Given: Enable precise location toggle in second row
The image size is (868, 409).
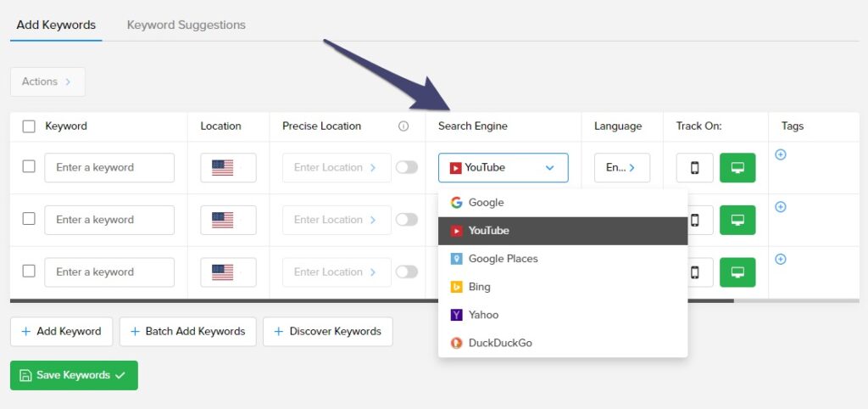Looking at the screenshot, I should tap(407, 220).
